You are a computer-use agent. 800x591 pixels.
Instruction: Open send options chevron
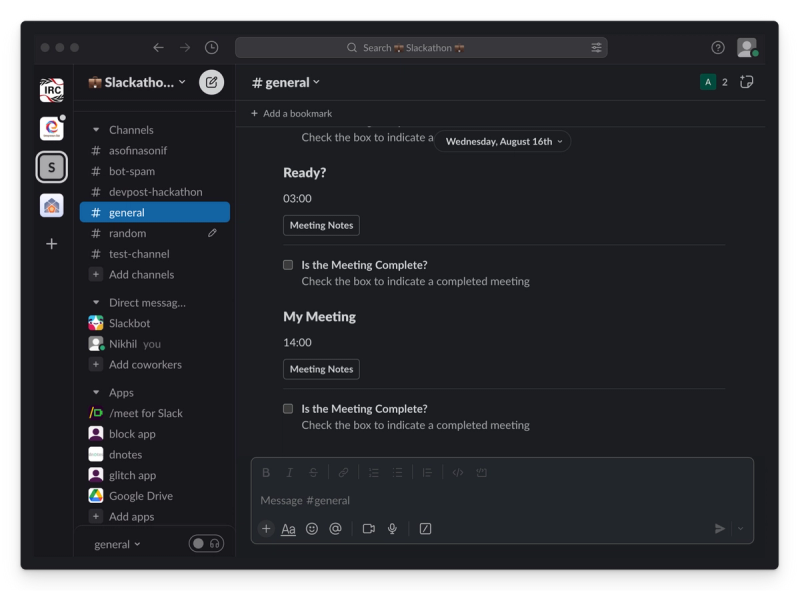coord(741,529)
